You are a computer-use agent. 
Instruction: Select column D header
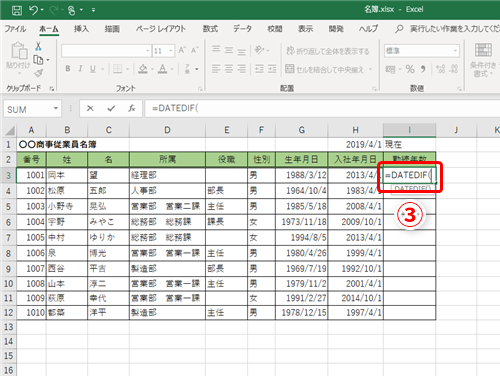(167, 130)
